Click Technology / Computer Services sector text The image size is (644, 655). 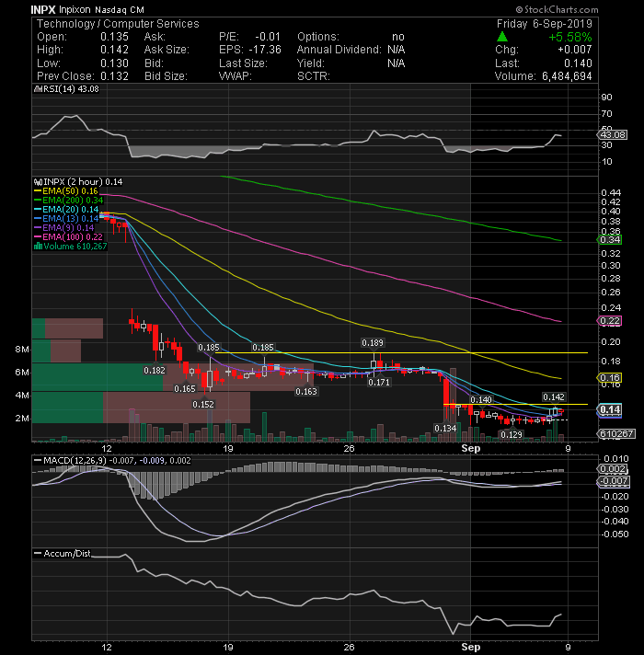(118, 24)
